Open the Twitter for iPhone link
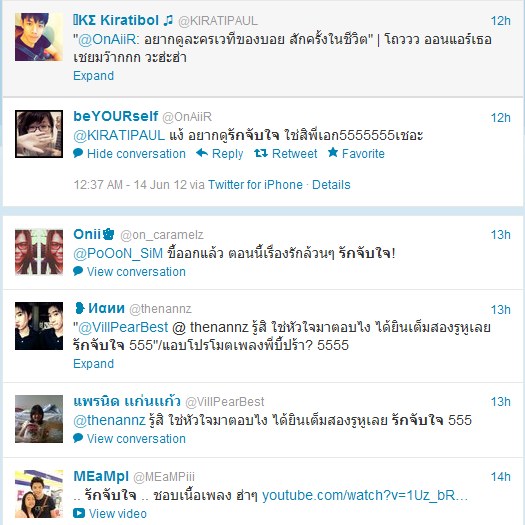Screen dimensions: 525x525 [255, 185]
